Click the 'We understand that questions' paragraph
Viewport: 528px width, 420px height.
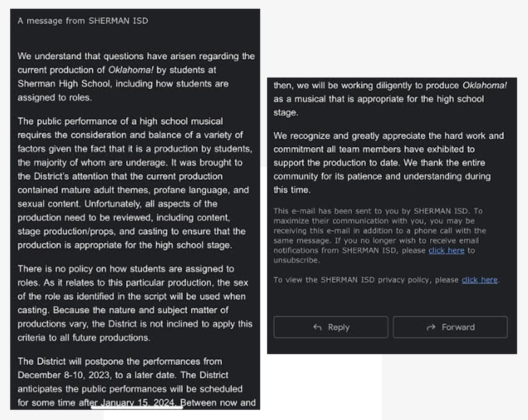click(x=136, y=77)
